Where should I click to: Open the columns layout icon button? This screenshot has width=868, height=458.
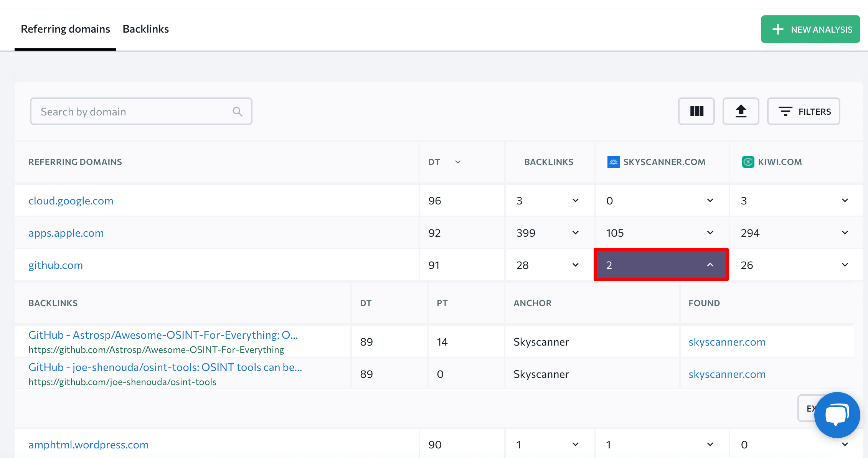pyautogui.click(x=696, y=111)
